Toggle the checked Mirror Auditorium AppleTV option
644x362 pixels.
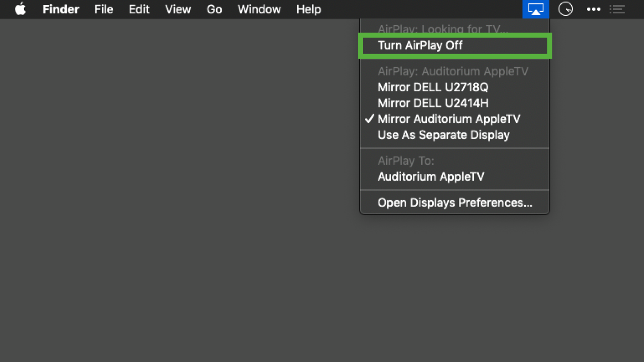point(449,119)
